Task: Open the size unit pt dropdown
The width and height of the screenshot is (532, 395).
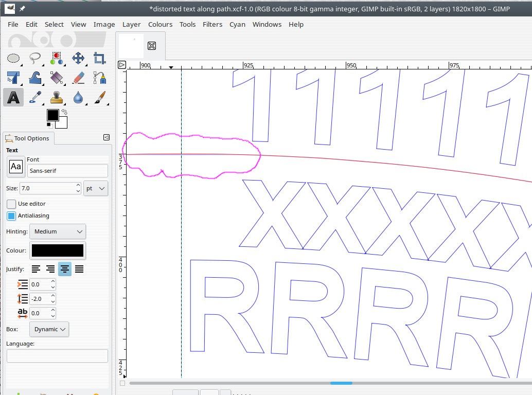Action: pos(96,188)
